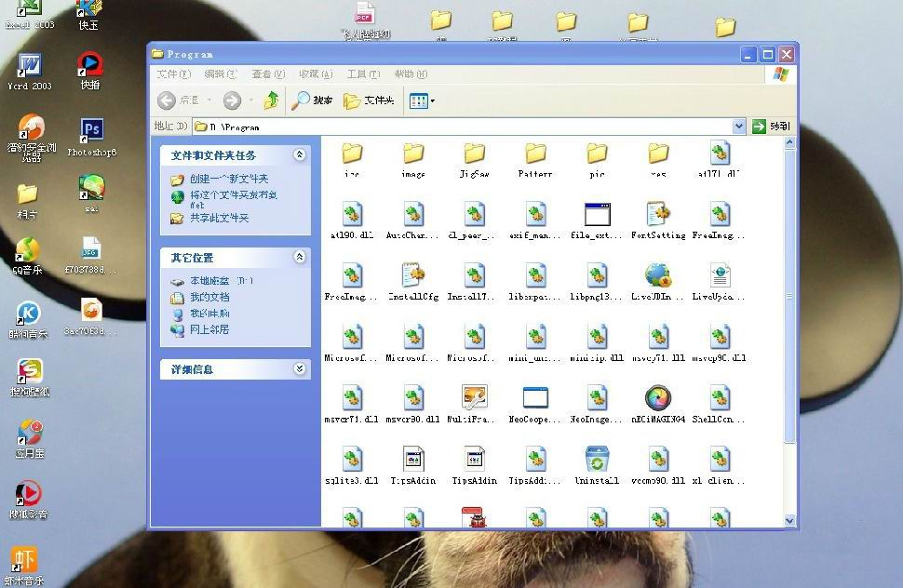Click the Uninstall recycle bin icon
The width and height of the screenshot is (903, 588).
coord(597,460)
